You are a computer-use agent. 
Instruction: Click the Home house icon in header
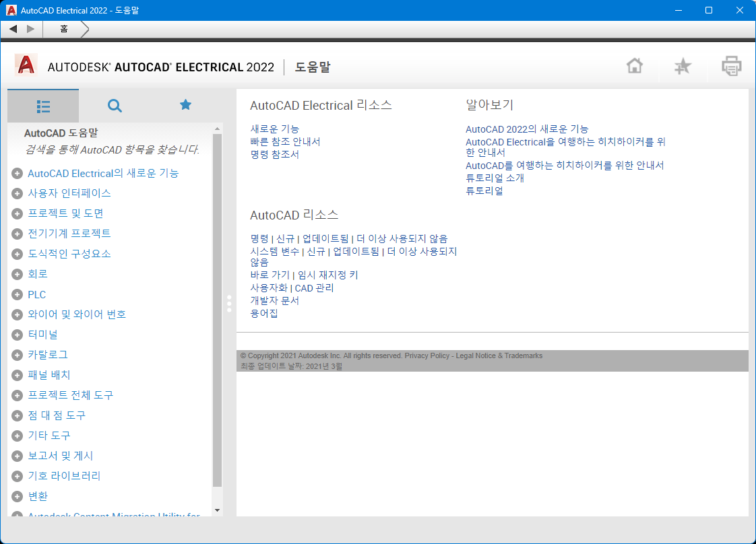pos(635,65)
